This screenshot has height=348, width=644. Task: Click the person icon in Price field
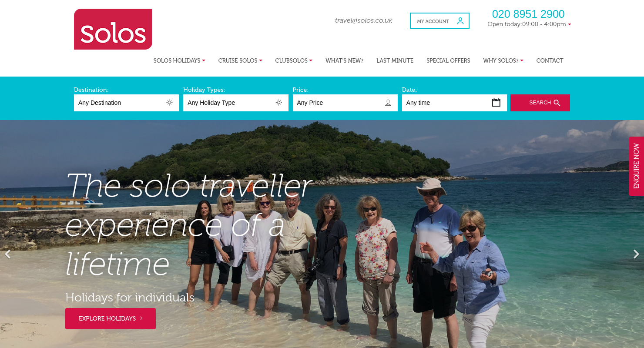tap(388, 103)
